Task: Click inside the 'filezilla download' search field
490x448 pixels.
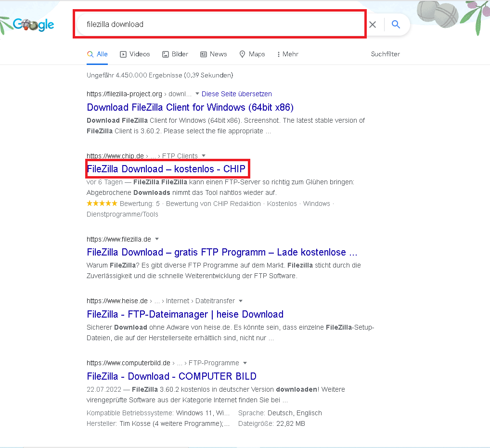Action: coord(219,25)
